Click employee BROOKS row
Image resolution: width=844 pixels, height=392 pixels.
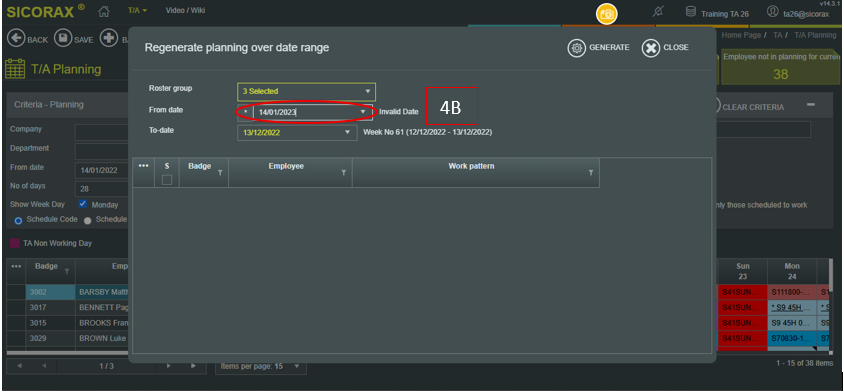point(102,323)
